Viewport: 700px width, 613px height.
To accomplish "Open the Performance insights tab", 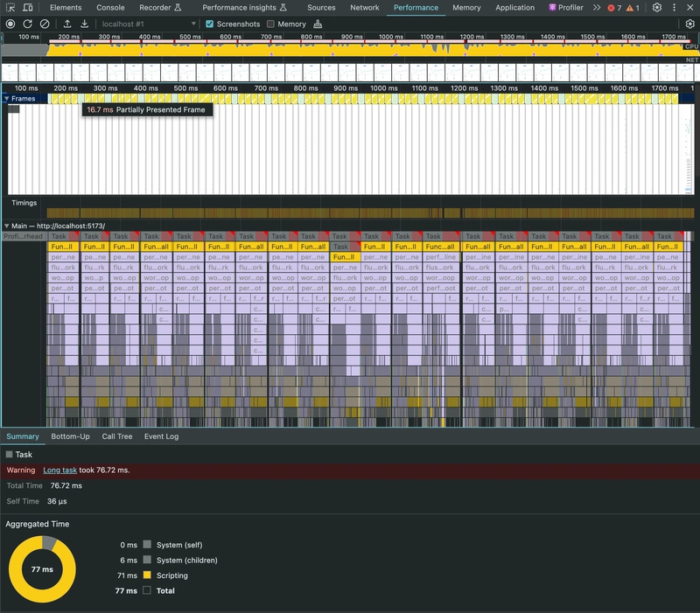I will tap(244, 8).
